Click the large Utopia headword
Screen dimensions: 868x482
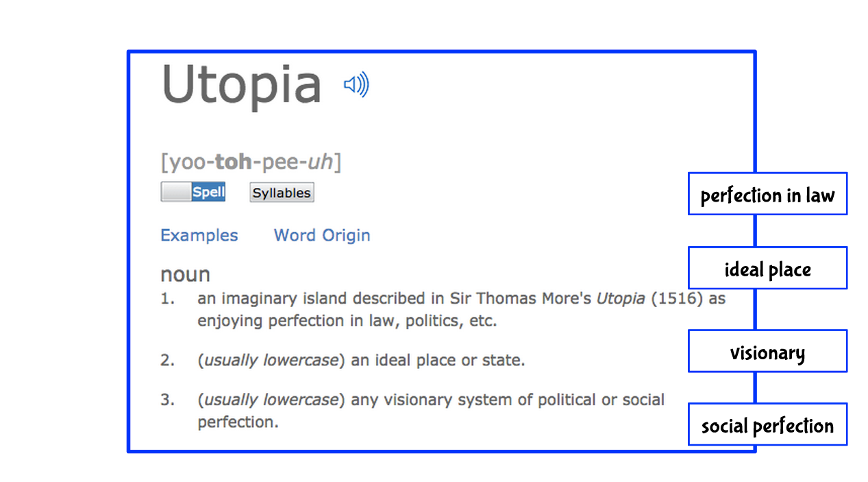click(x=241, y=85)
